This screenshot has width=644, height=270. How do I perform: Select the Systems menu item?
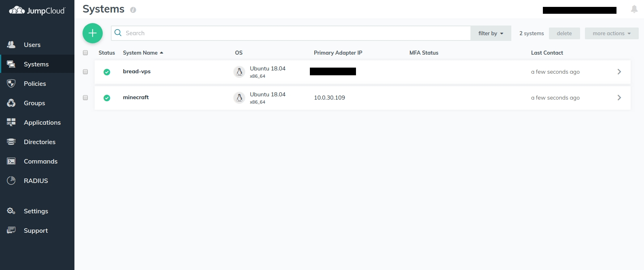tap(36, 64)
